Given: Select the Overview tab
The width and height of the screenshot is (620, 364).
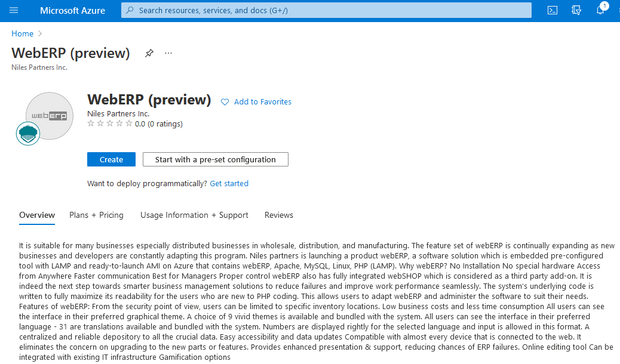Looking at the screenshot, I should click(37, 215).
